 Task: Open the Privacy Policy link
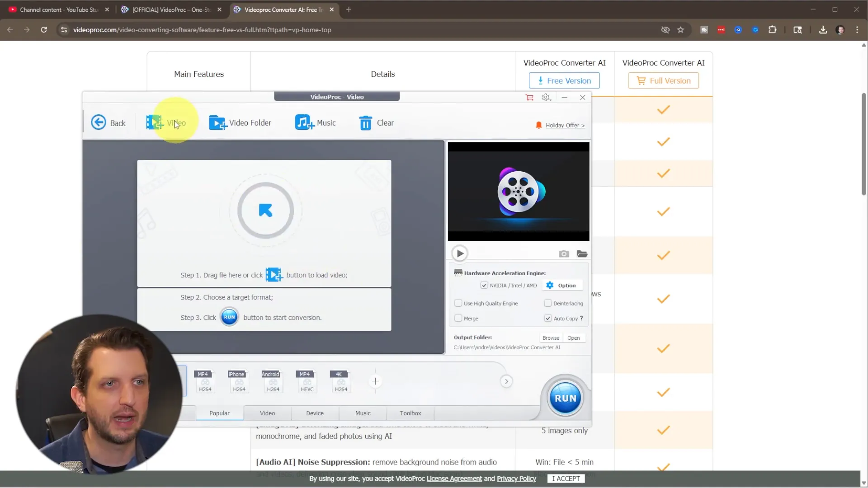(516, 479)
